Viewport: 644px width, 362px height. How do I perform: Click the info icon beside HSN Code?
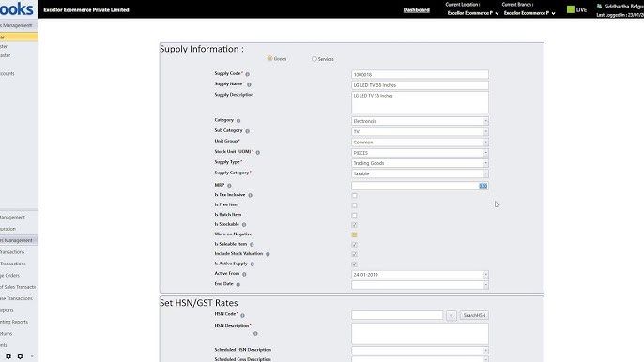(x=242, y=316)
